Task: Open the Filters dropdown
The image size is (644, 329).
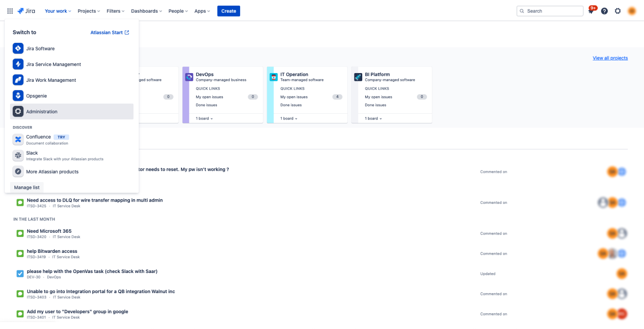Action: pos(115,11)
